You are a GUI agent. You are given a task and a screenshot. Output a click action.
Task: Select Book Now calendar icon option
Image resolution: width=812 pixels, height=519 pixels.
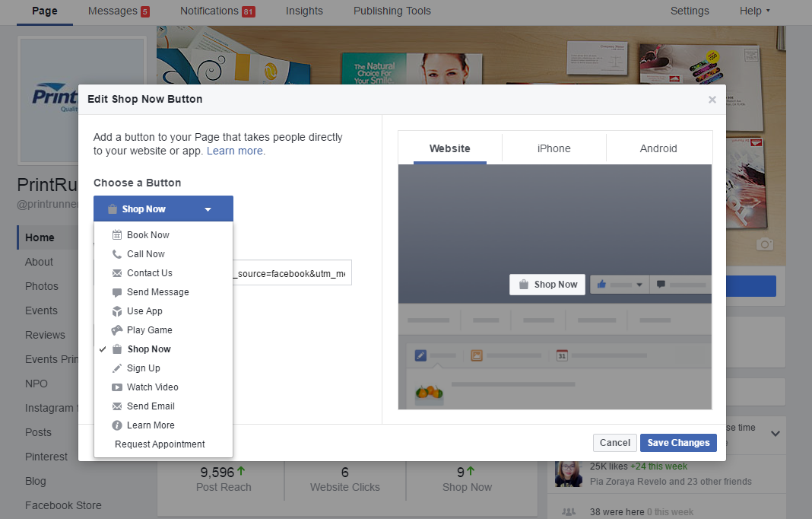117,235
